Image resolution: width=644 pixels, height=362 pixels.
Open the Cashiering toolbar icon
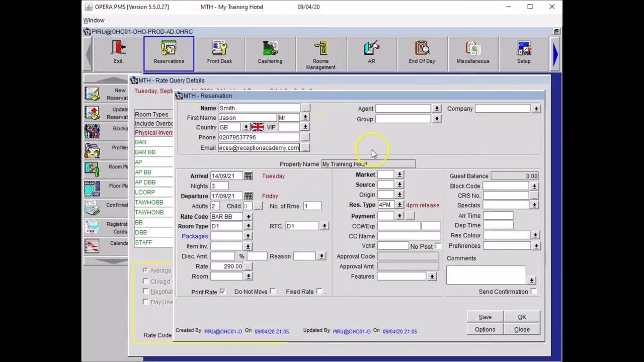click(x=270, y=53)
